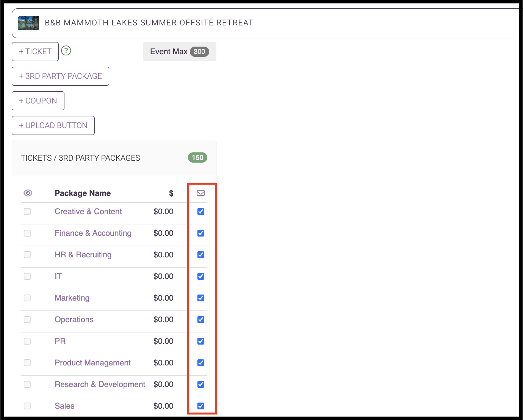Image resolution: width=523 pixels, height=420 pixels.
Task: Open the HR & Recruiting package link
Action: (x=83, y=255)
